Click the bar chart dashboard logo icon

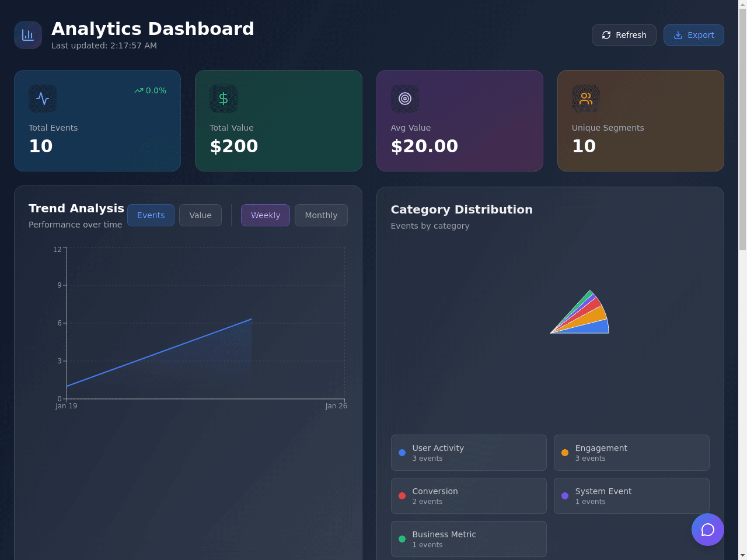pos(28,35)
